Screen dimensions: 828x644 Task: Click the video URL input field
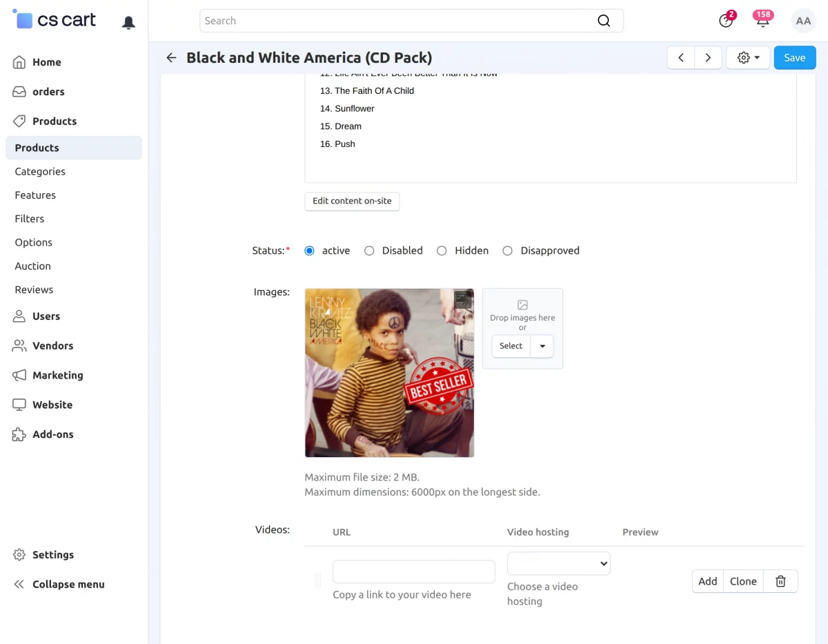pos(414,572)
